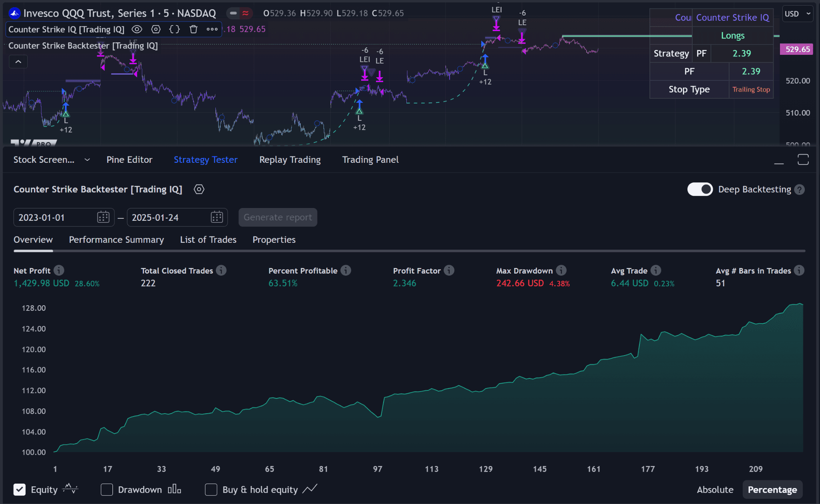This screenshot has width=820, height=504.
Task: Show Total Closed Trades info tooltip
Action: [x=221, y=270]
